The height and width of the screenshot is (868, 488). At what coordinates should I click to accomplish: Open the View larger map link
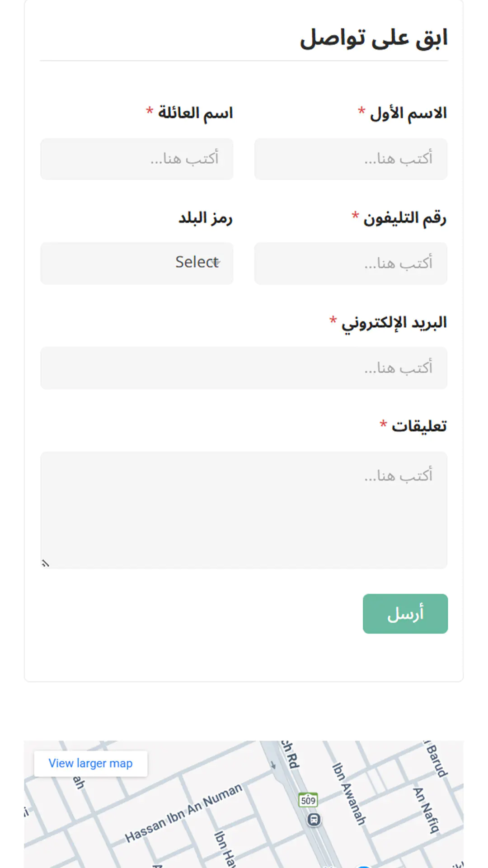[90, 764]
